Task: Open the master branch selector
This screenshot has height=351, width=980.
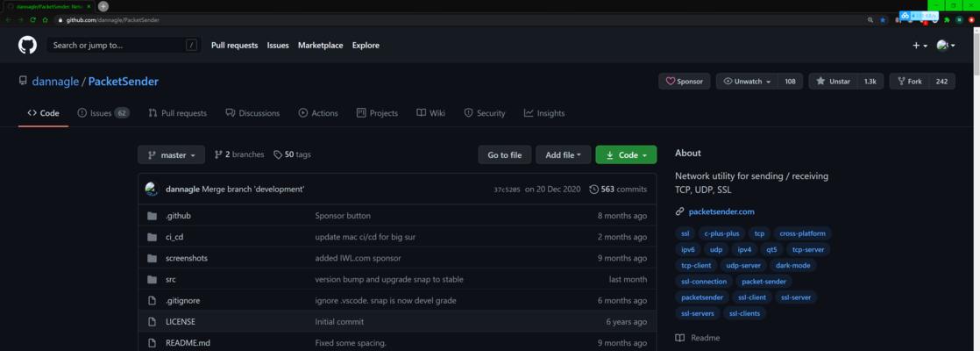Action: click(x=171, y=154)
